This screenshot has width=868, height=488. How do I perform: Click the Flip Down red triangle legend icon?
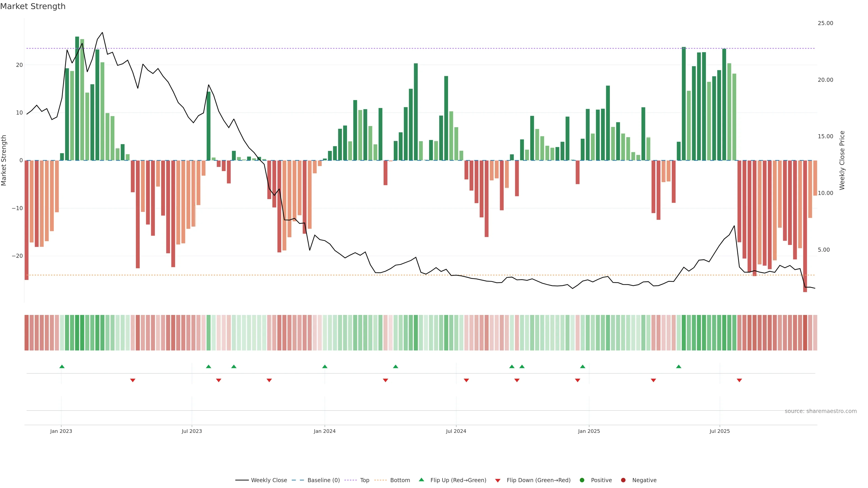click(498, 481)
